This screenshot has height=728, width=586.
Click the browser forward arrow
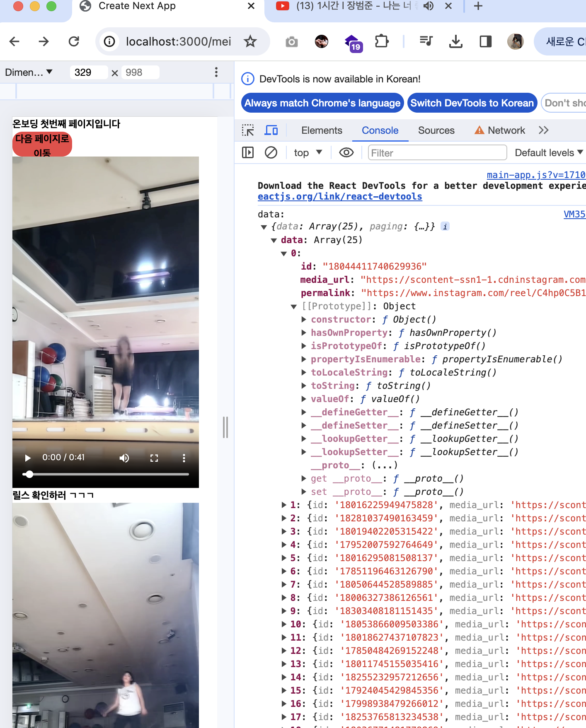click(44, 41)
